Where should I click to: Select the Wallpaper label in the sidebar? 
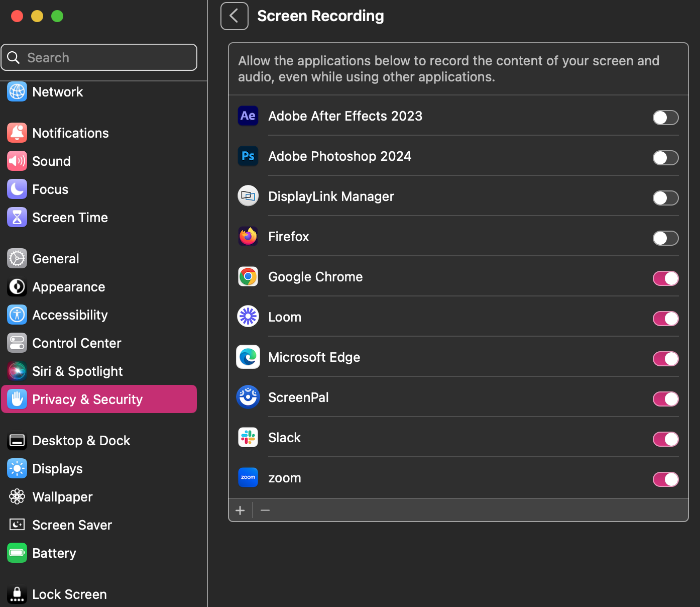point(63,496)
